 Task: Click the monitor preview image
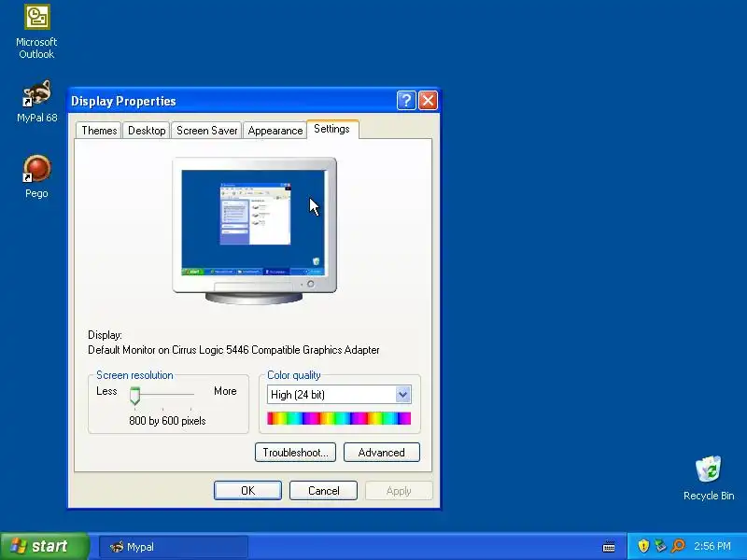click(254, 230)
